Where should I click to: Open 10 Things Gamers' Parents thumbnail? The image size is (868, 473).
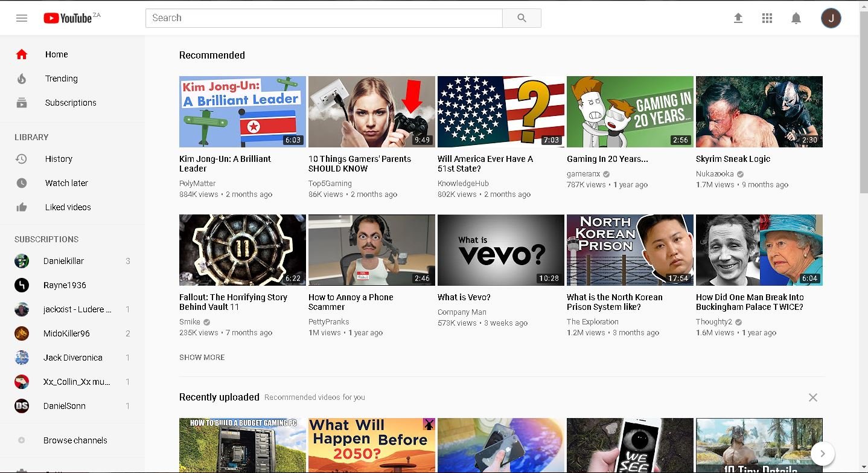click(372, 112)
